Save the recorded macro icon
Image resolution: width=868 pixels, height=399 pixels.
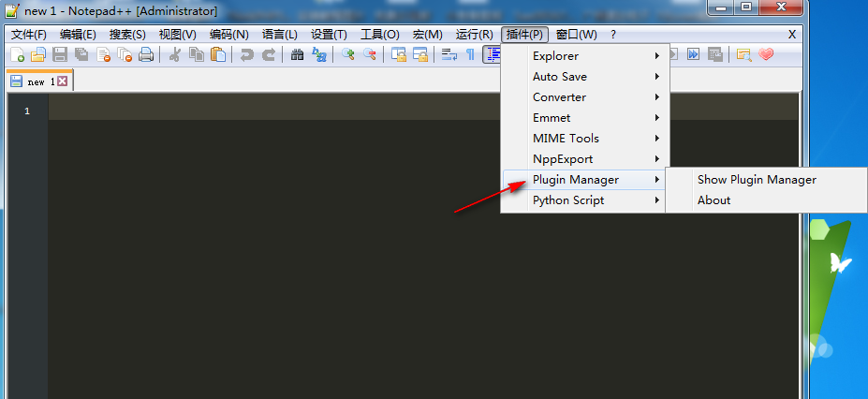tap(715, 54)
